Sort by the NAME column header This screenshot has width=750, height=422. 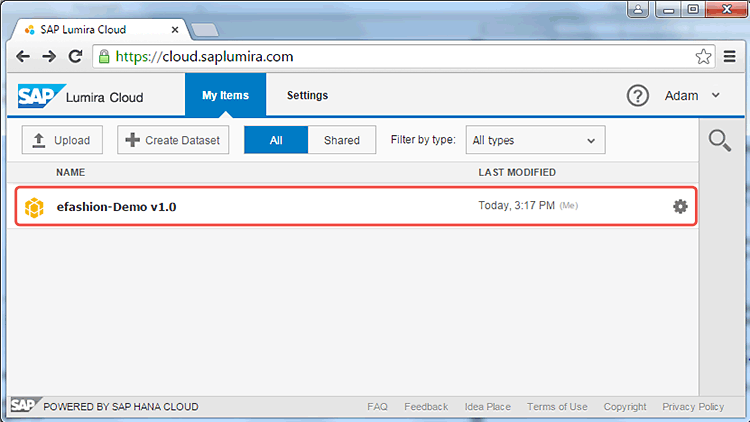(70, 172)
